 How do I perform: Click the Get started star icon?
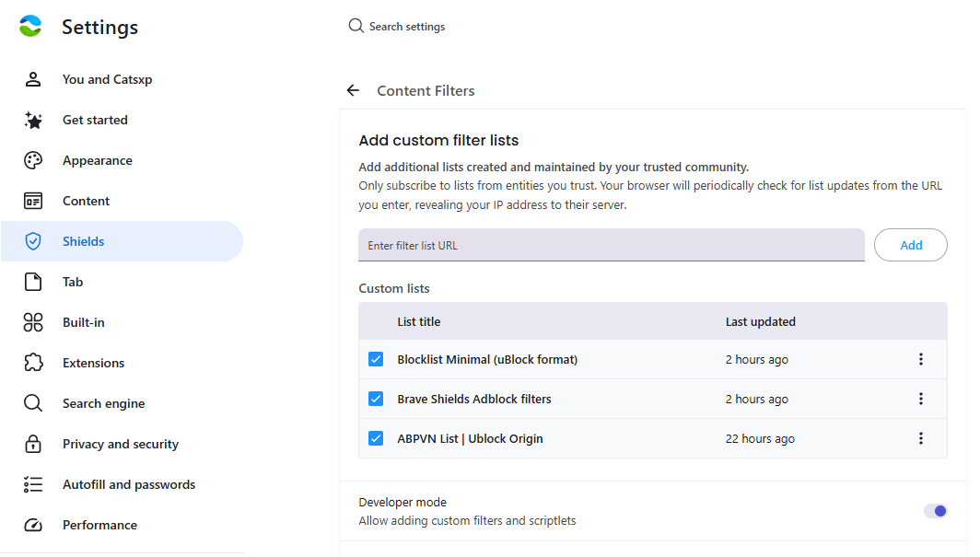click(33, 120)
